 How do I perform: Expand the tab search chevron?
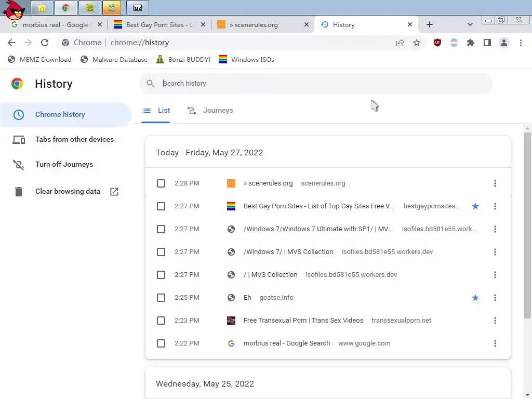click(470, 24)
